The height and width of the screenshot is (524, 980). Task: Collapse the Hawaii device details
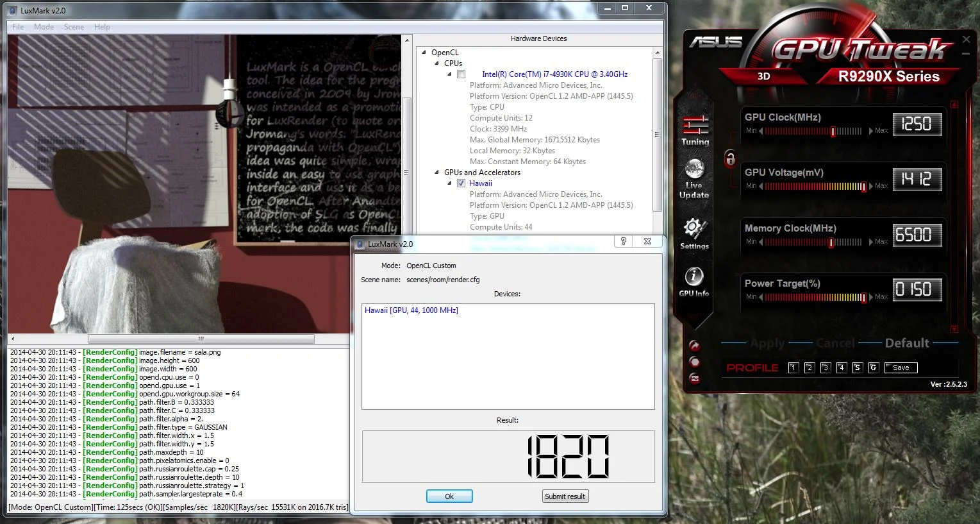449,183
